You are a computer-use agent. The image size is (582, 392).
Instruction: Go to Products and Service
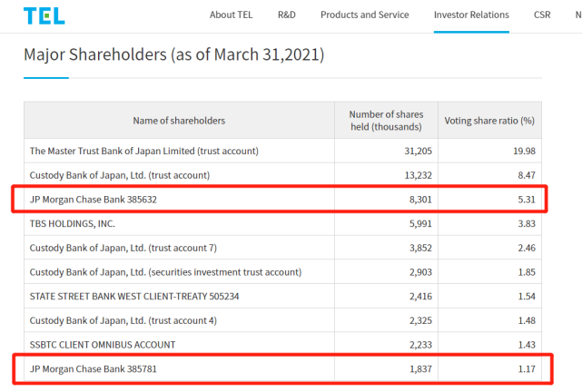364,15
